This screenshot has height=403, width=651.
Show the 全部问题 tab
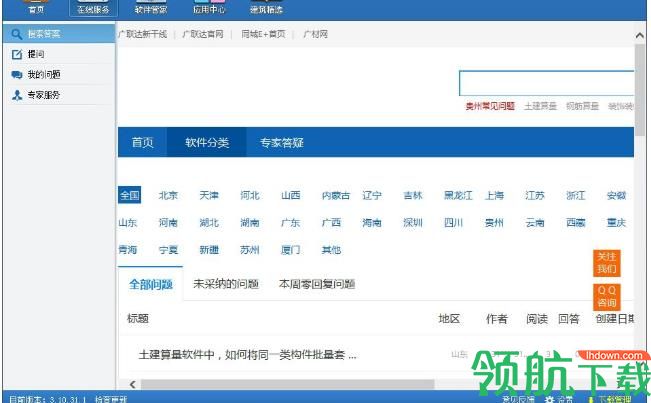(150, 284)
